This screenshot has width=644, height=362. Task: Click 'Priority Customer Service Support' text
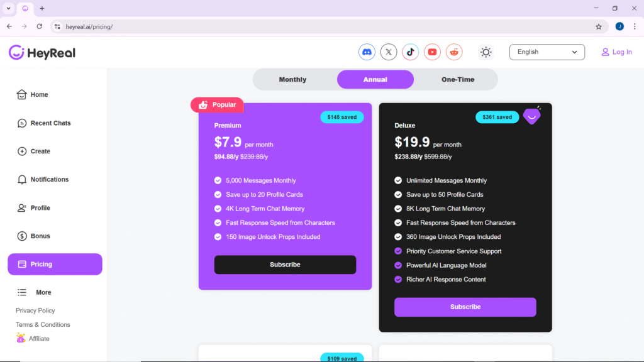454,251
